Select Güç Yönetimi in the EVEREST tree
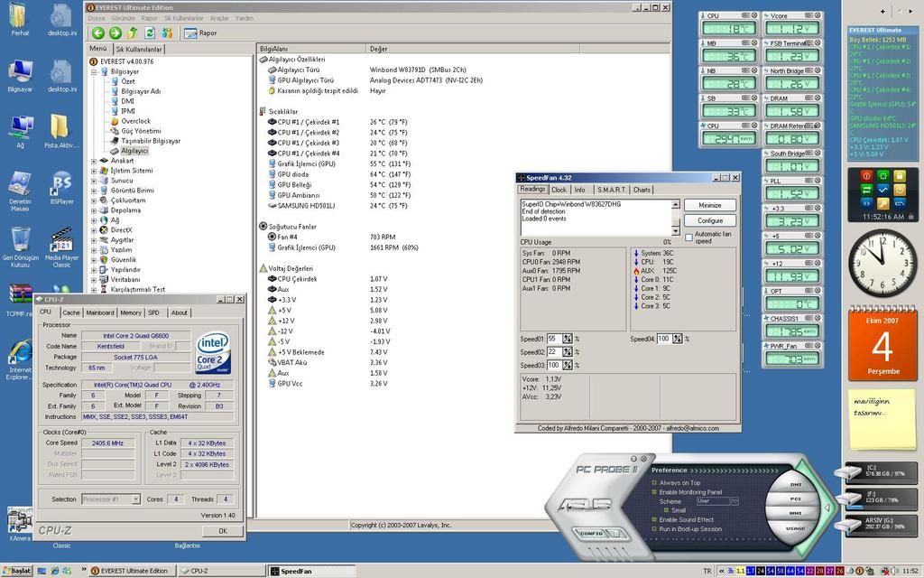 (x=141, y=131)
